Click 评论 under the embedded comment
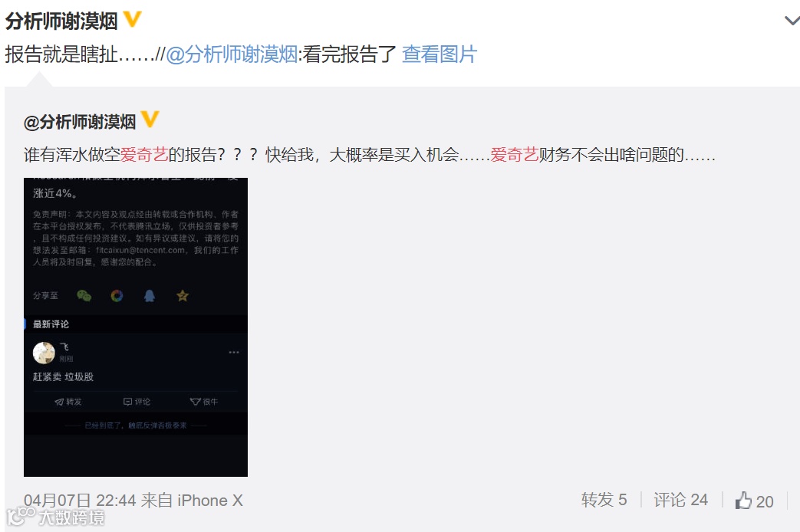Viewport: 800px width, 532px height. 137,402
